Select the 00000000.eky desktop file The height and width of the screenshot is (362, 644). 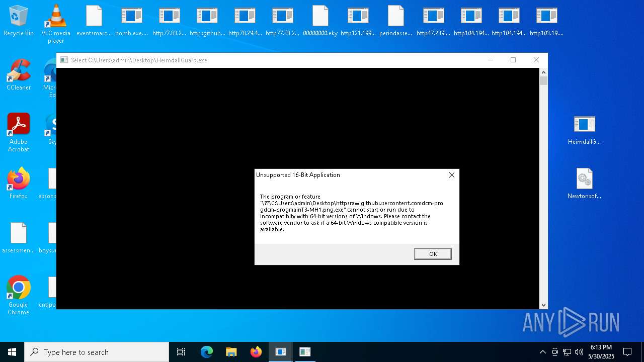320,21
